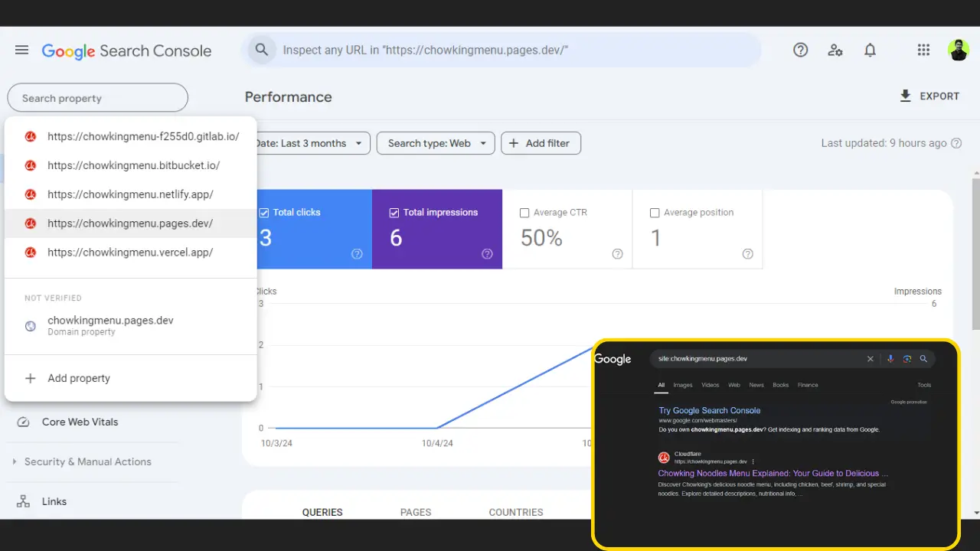The height and width of the screenshot is (551, 980).
Task: Click the Export download icon
Action: pos(904,96)
